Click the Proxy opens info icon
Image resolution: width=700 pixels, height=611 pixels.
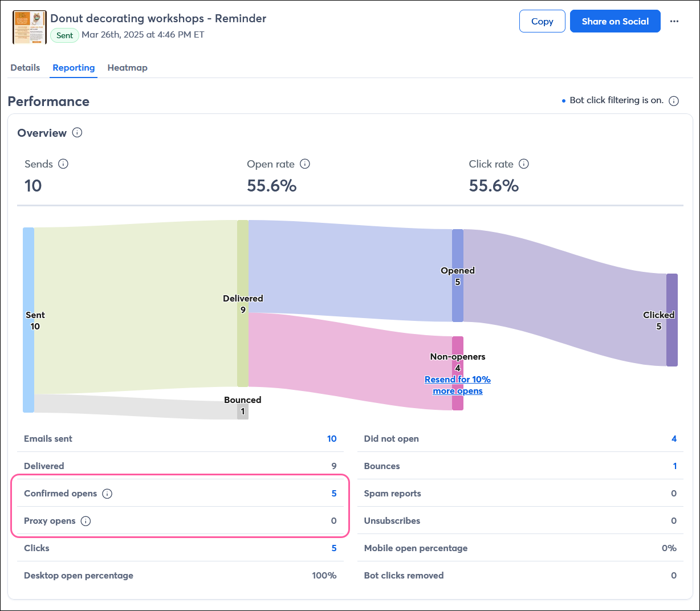[x=86, y=521]
